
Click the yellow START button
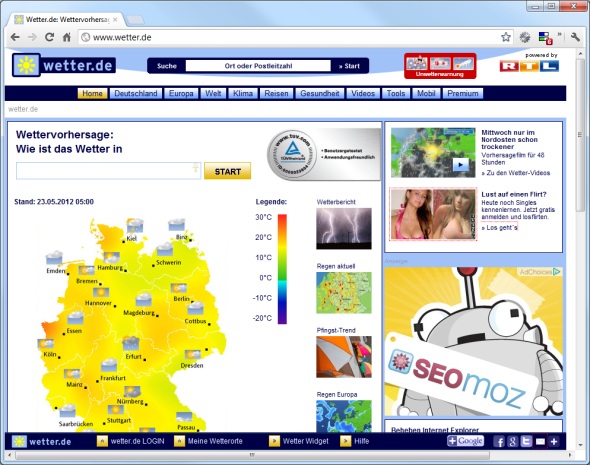pyautogui.click(x=228, y=171)
